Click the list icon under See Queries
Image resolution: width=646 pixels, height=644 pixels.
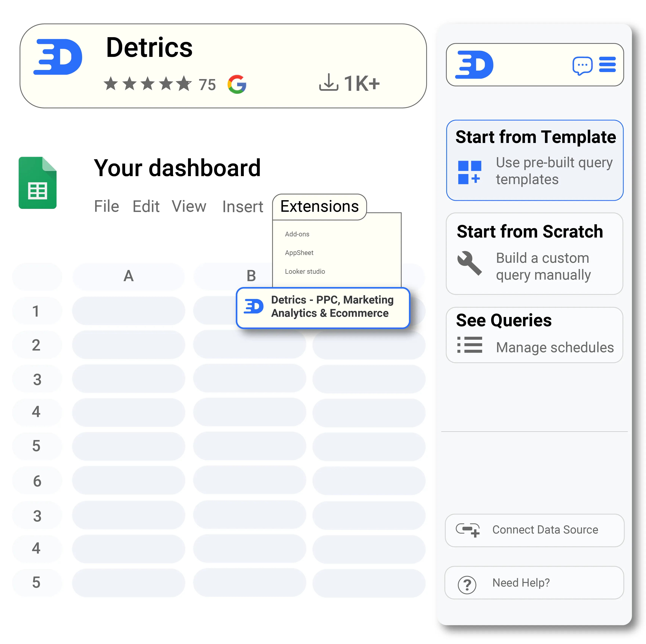coord(469,345)
